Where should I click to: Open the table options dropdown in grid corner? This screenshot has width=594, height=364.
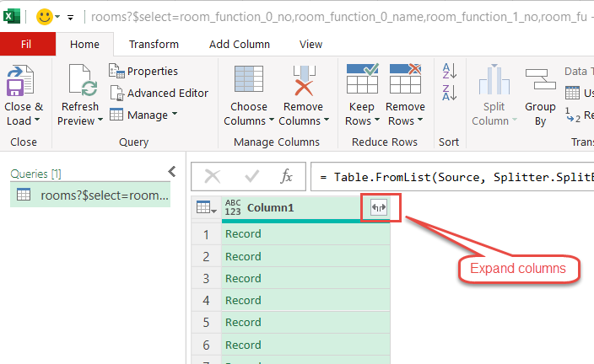pos(205,207)
